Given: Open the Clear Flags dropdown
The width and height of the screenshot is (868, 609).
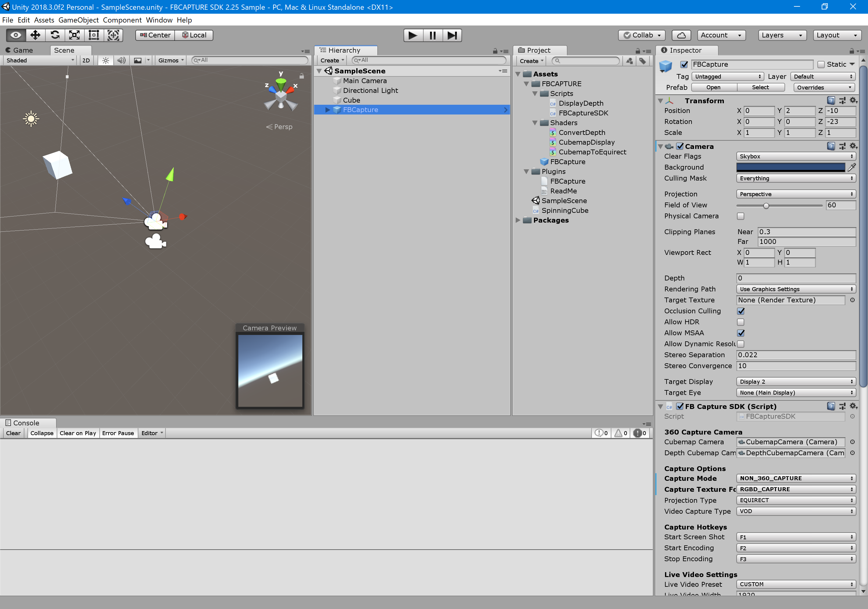Looking at the screenshot, I should pyautogui.click(x=795, y=157).
